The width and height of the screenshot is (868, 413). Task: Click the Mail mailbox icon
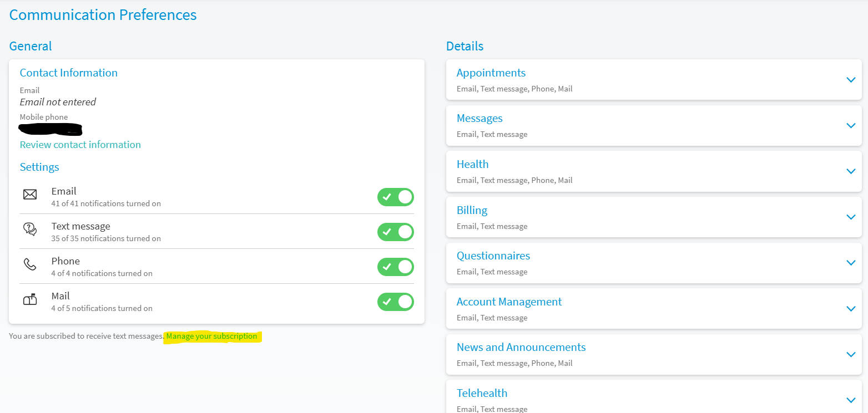coord(30,299)
